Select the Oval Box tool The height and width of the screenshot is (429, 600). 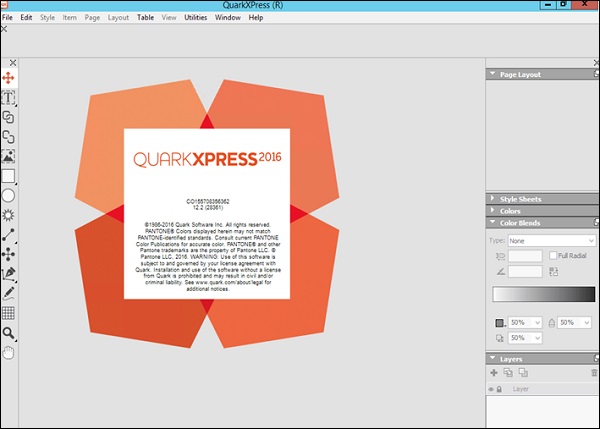8,196
